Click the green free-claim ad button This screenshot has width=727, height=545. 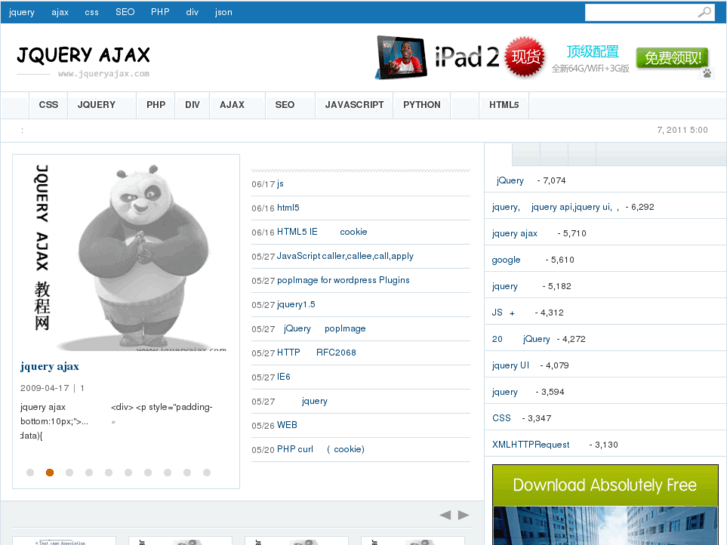tap(672, 58)
